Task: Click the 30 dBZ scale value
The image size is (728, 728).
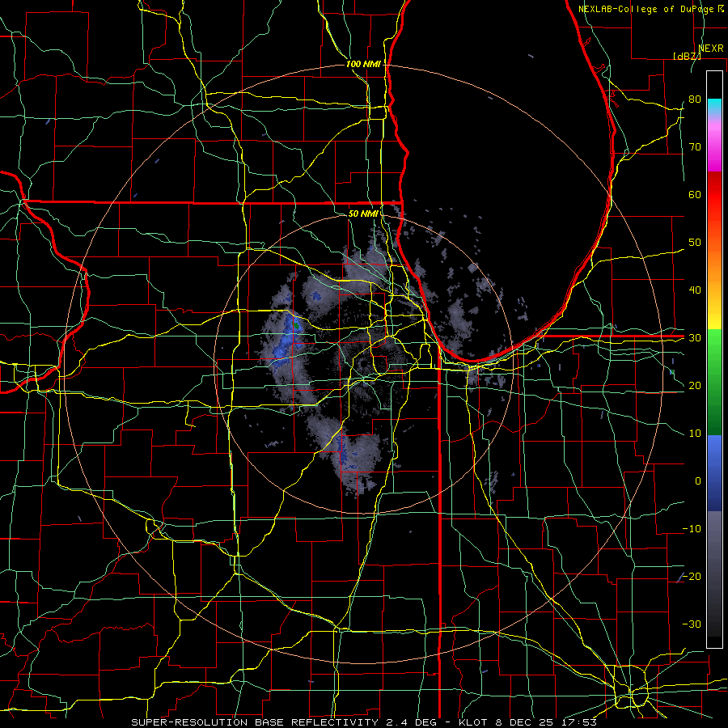Action: click(695, 338)
